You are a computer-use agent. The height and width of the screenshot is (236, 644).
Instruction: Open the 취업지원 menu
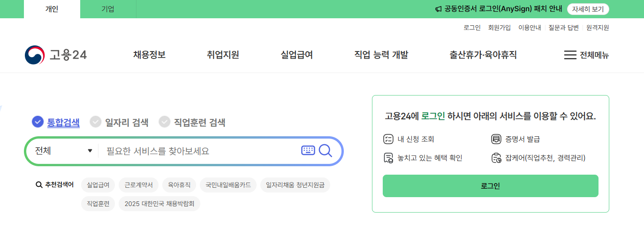pos(223,55)
